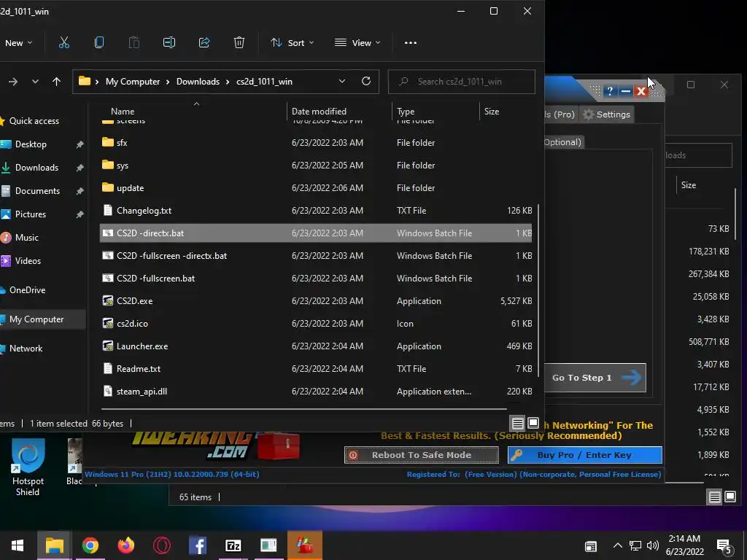Image resolution: width=747 pixels, height=560 pixels.
Task: Open the Sort dropdown menu
Action: 292,43
